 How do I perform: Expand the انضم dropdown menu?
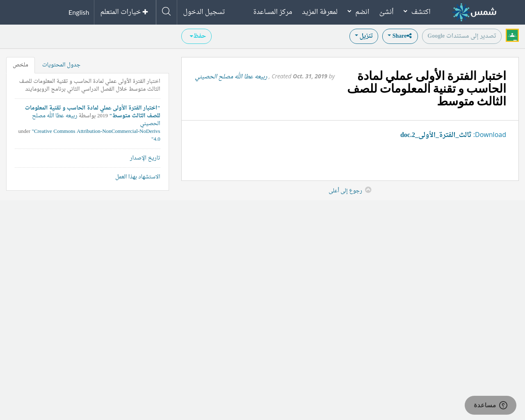(358, 12)
